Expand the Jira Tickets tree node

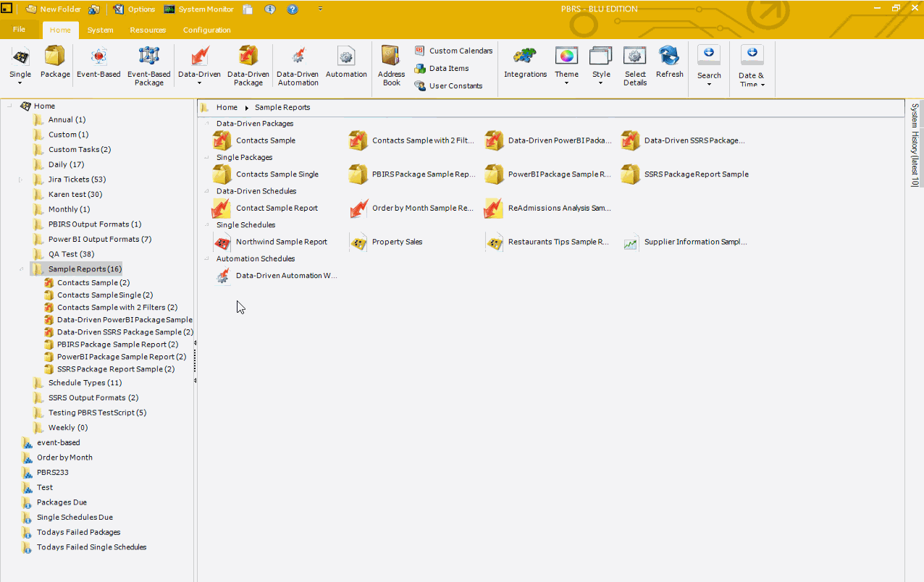(21, 180)
